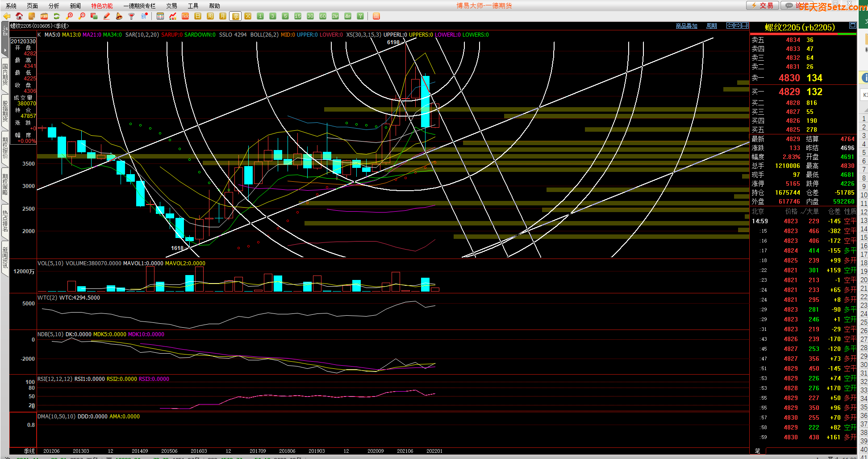Maximize the rb2205 quote panel
Image resolution: width=868 pixels, height=459 pixels.
coord(852,25)
